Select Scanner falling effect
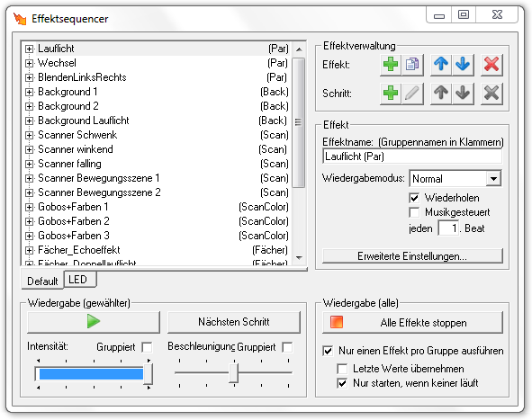 [x=69, y=164]
